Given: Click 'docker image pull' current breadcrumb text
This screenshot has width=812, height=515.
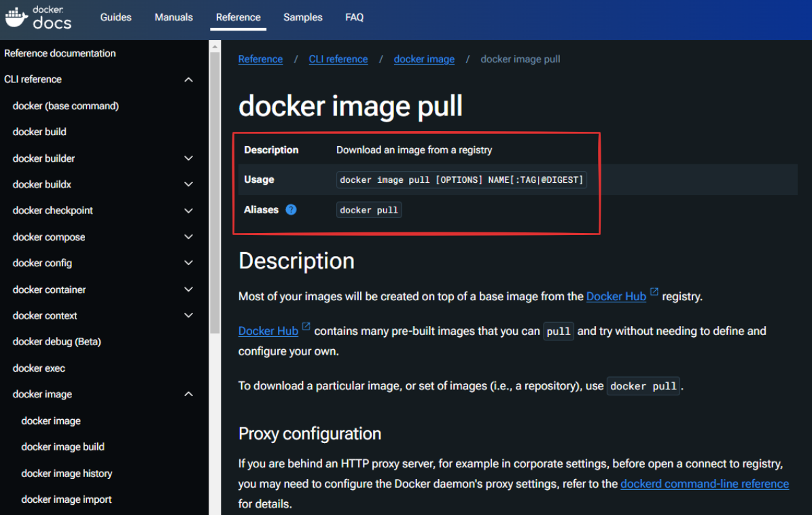Looking at the screenshot, I should (x=520, y=59).
